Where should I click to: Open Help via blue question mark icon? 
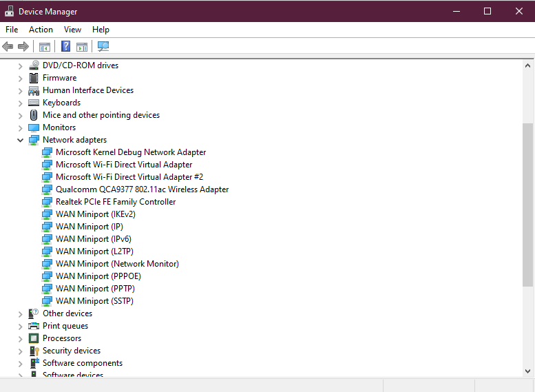pos(65,46)
